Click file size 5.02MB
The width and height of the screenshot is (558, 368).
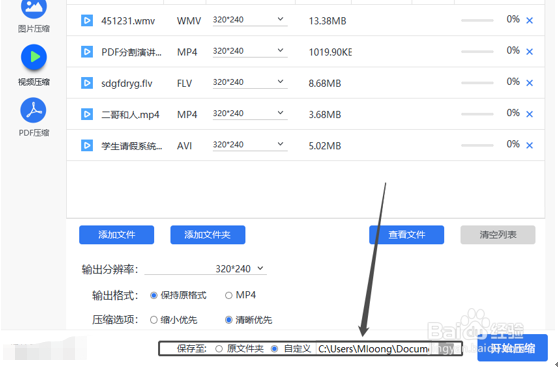click(325, 146)
